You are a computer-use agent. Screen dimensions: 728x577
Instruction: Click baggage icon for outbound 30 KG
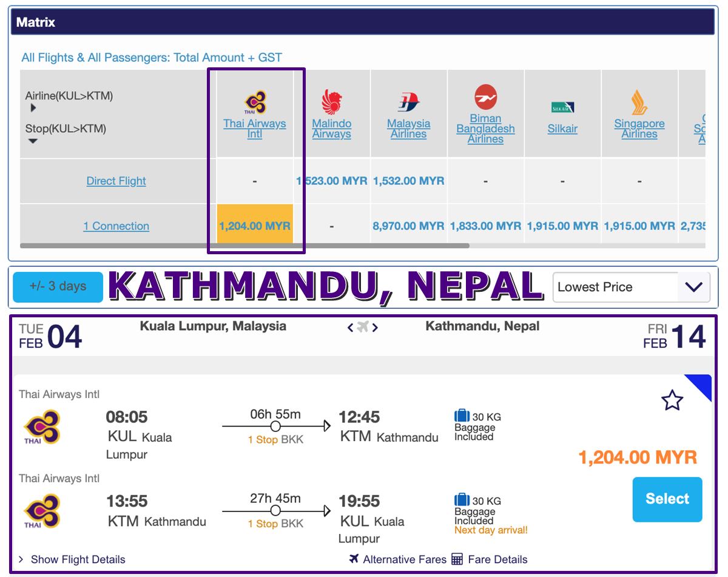[462, 416]
